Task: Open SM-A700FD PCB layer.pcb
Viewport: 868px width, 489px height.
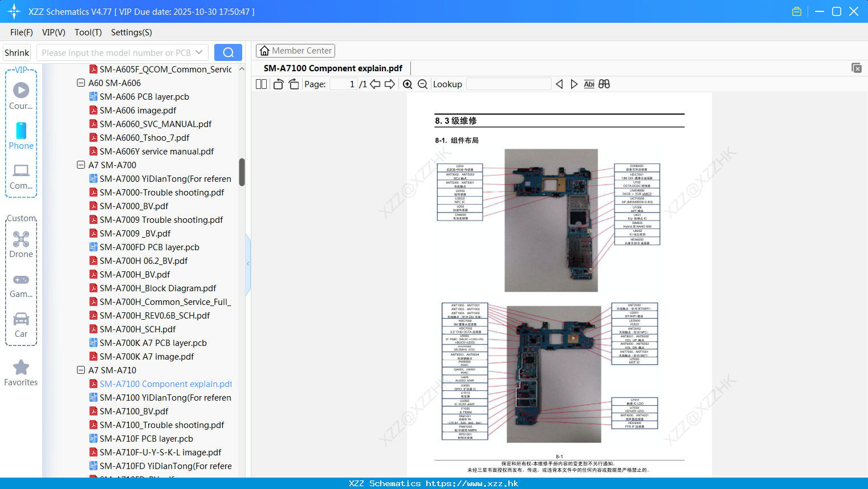Action: 149,247
